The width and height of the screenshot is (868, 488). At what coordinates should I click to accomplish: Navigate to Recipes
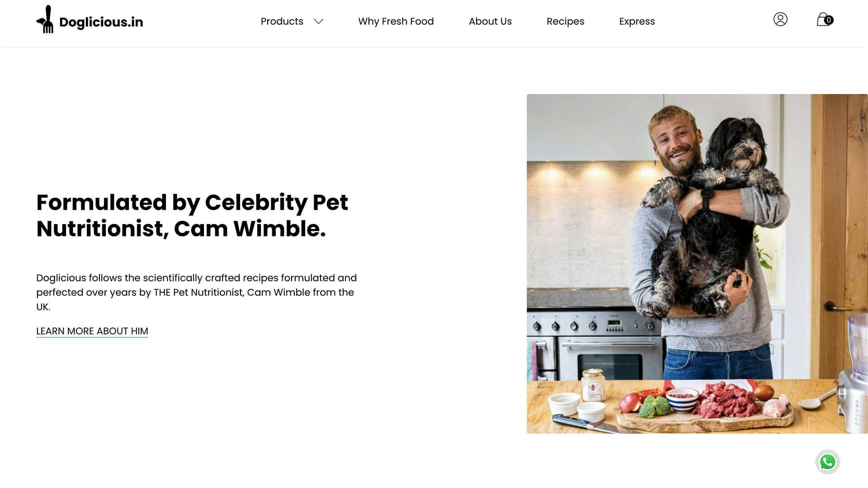[565, 21]
